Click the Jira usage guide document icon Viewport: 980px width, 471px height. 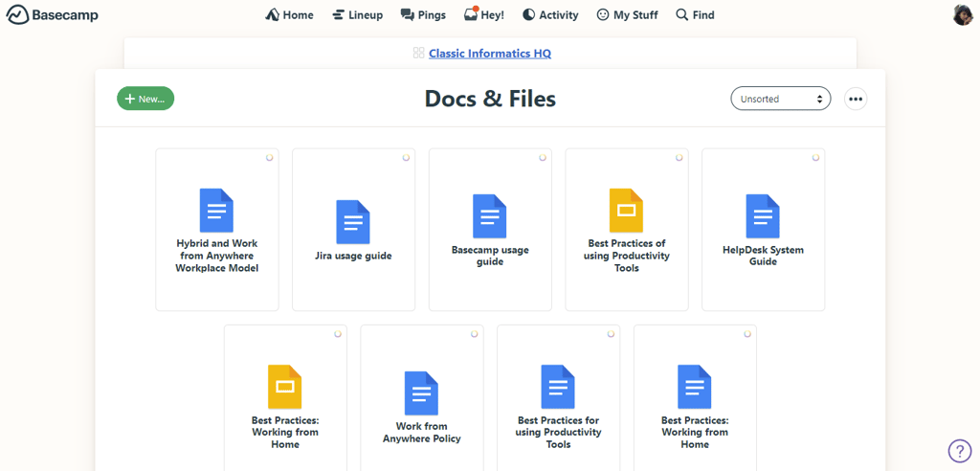point(353,222)
